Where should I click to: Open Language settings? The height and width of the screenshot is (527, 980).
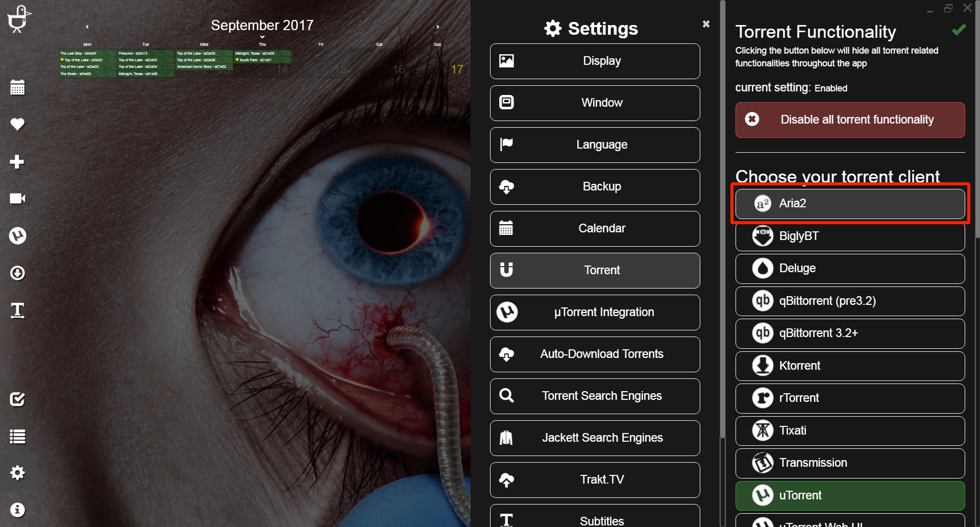[595, 145]
